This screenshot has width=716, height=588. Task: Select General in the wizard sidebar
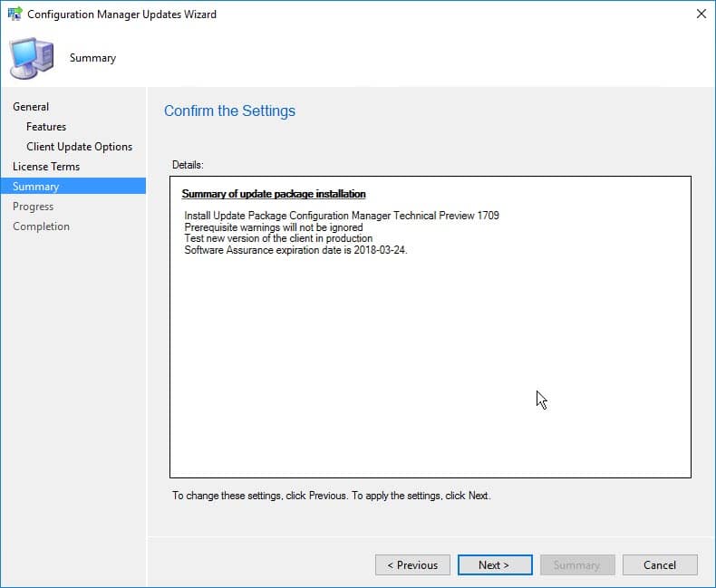[x=31, y=107]
